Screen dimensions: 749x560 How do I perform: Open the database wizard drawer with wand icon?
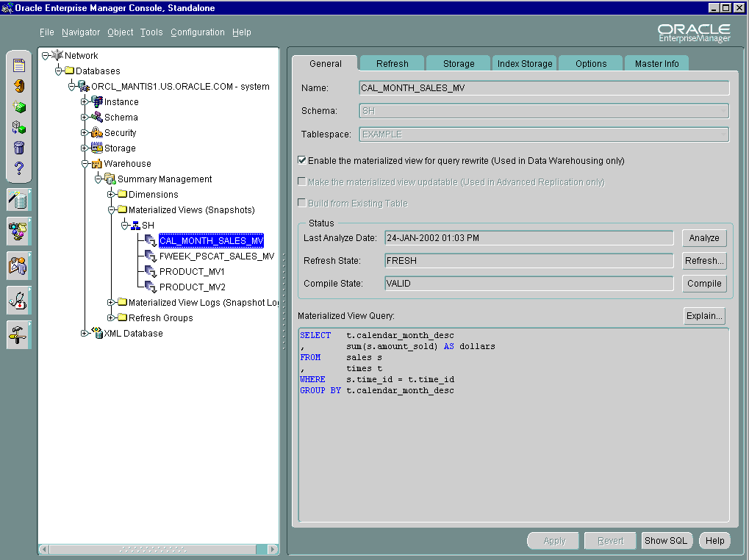coord(18,200)
